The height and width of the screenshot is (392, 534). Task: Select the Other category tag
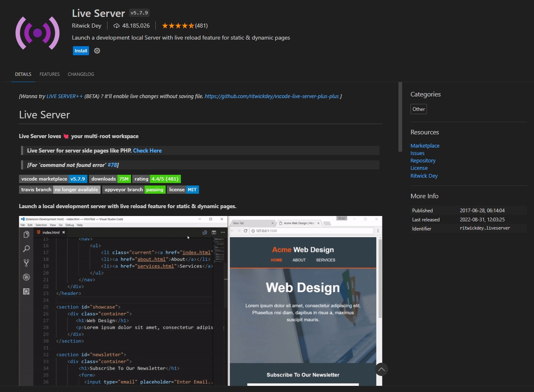[419, 109]
